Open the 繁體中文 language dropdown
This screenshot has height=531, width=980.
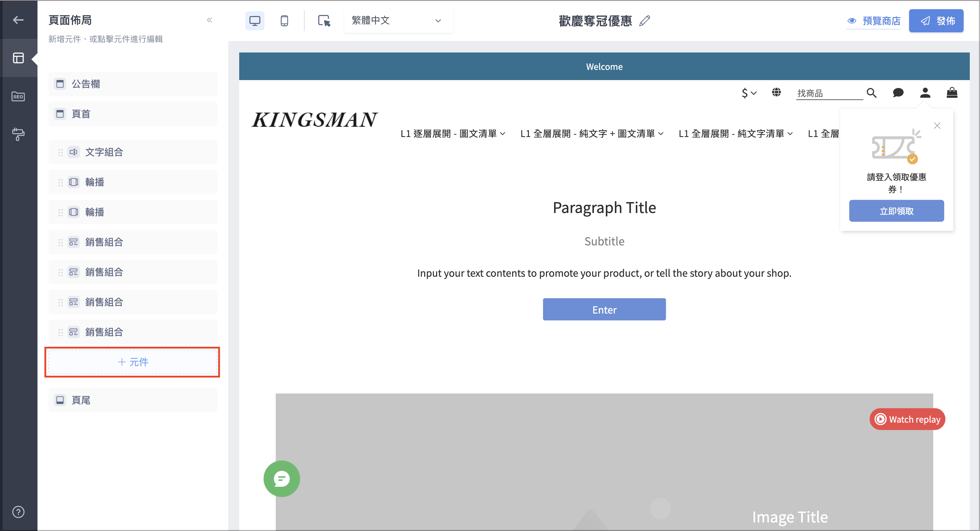point(398,20)
